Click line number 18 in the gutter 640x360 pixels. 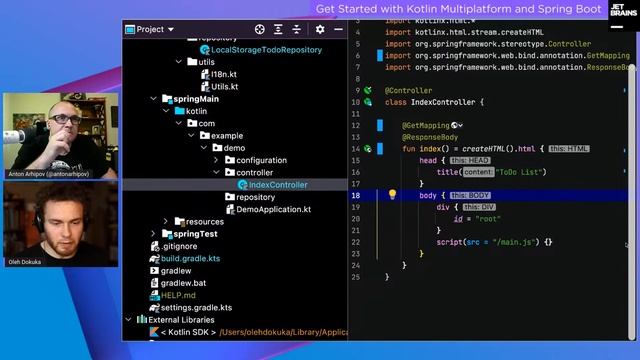(x=356, y=196)
